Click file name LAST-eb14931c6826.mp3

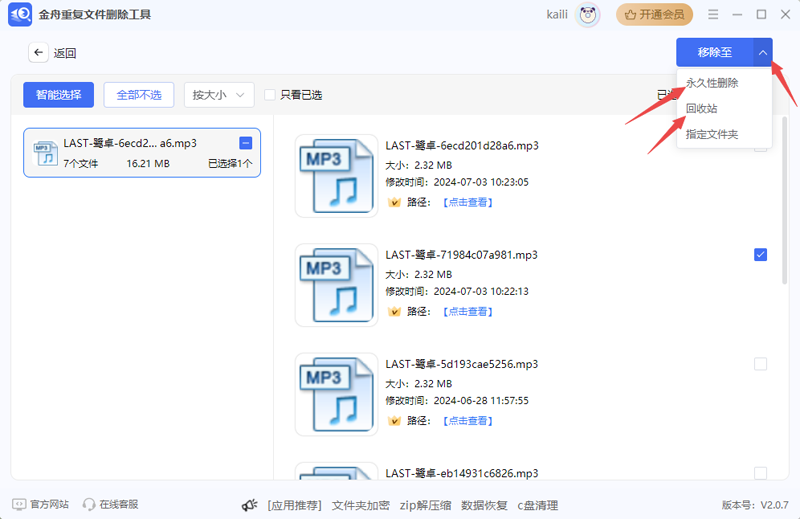(x=462, y=473)
